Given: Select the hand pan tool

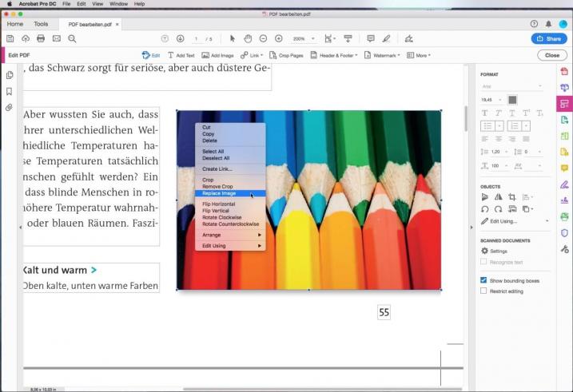Looking at the screenshot, I should coord(248,38).
